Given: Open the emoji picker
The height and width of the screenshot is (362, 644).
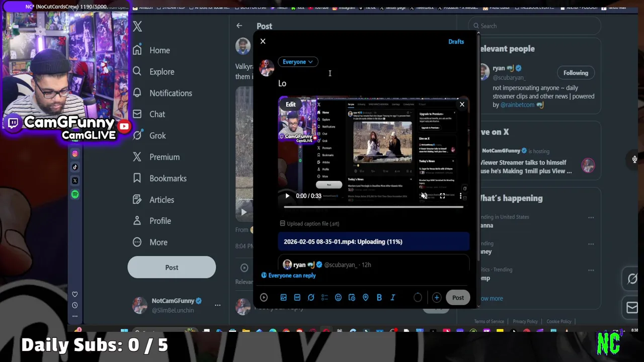Looking at the screenshot, I should (338, 298).
